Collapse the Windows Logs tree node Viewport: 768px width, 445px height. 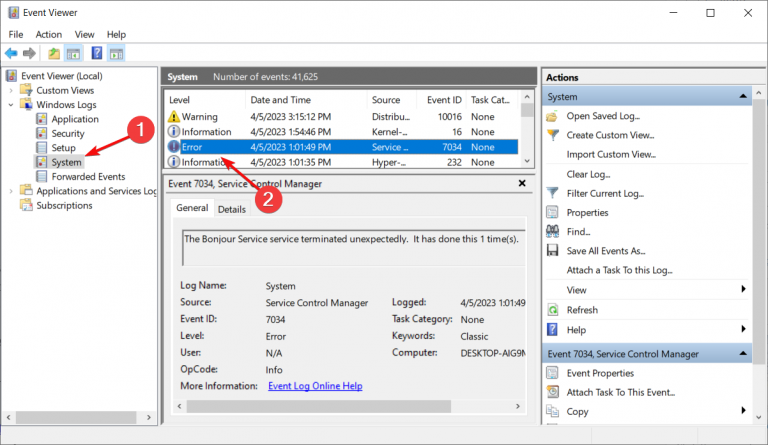pyautogui.click(x=13, y=104)
